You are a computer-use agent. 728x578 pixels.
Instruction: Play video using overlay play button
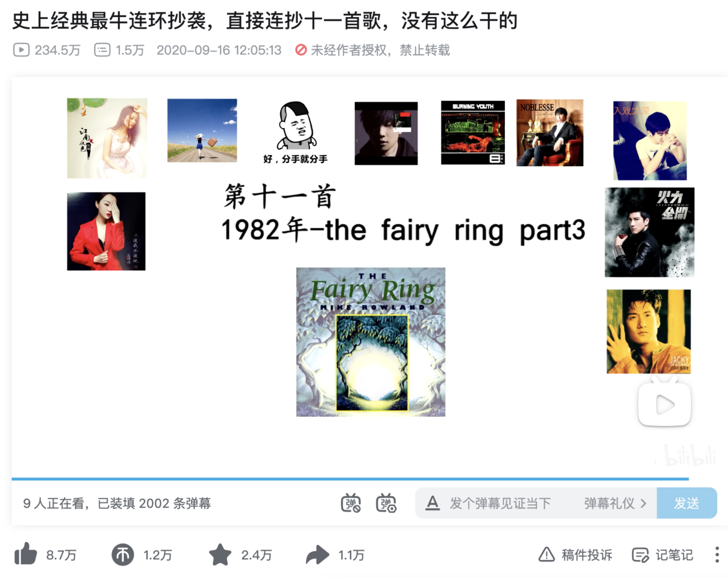(665, 404)
